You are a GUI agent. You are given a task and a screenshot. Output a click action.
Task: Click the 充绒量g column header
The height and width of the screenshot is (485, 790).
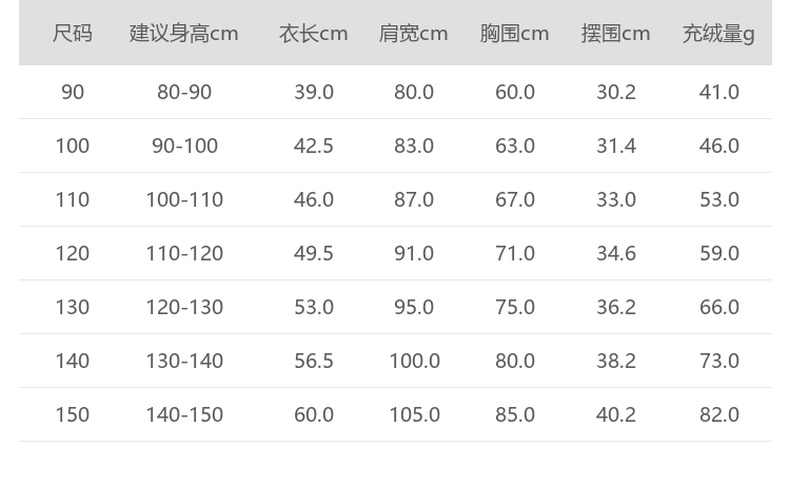pyautogui.click(x=718, y=33)
